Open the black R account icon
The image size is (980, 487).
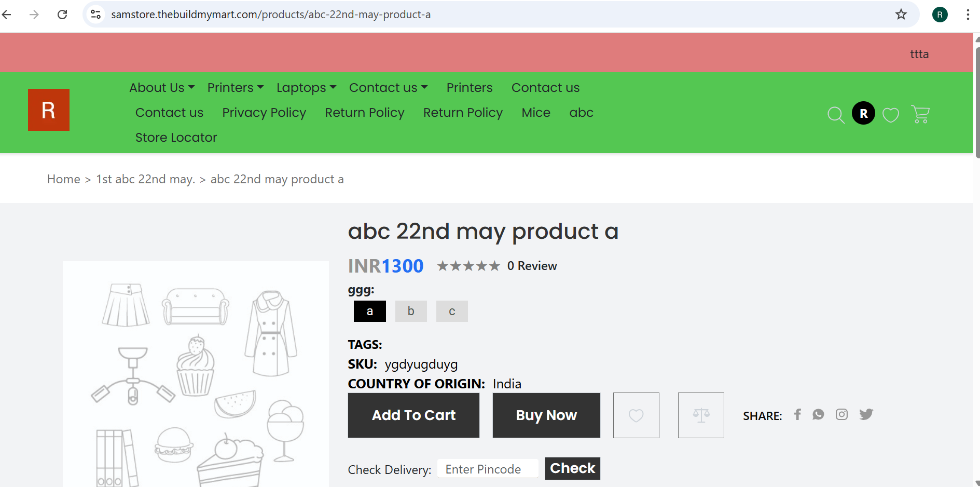[863, 113]
